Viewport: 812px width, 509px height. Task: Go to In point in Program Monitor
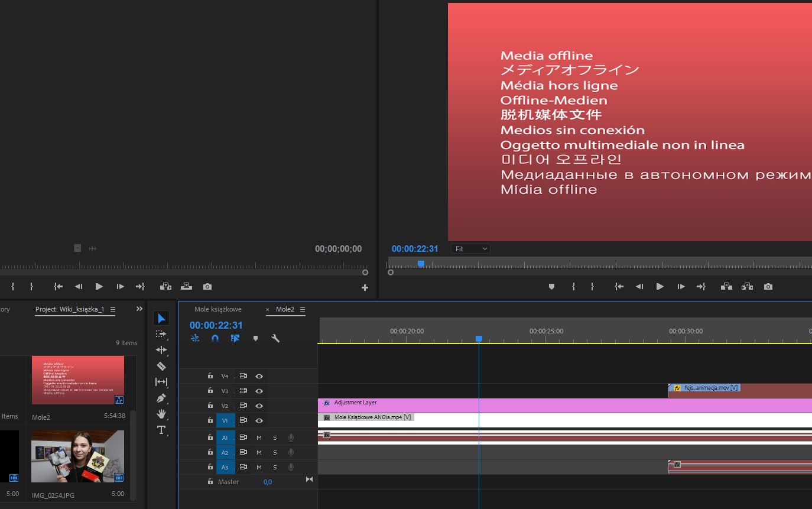pos(619,287)
